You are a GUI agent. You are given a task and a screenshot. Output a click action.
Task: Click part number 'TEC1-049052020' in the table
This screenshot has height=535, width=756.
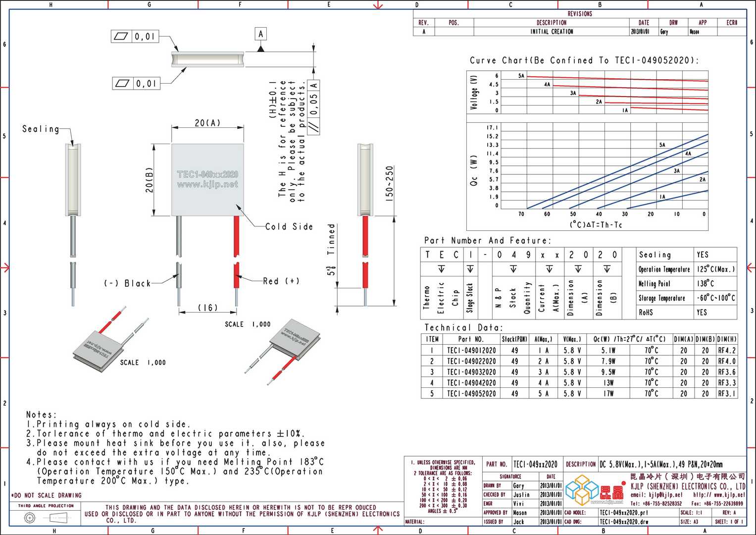471,393
